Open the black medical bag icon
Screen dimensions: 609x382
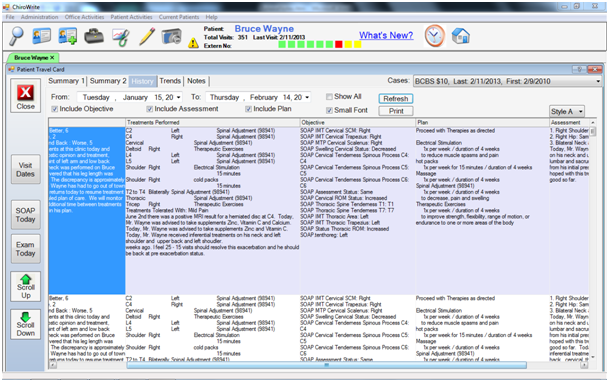coord(94,36)
